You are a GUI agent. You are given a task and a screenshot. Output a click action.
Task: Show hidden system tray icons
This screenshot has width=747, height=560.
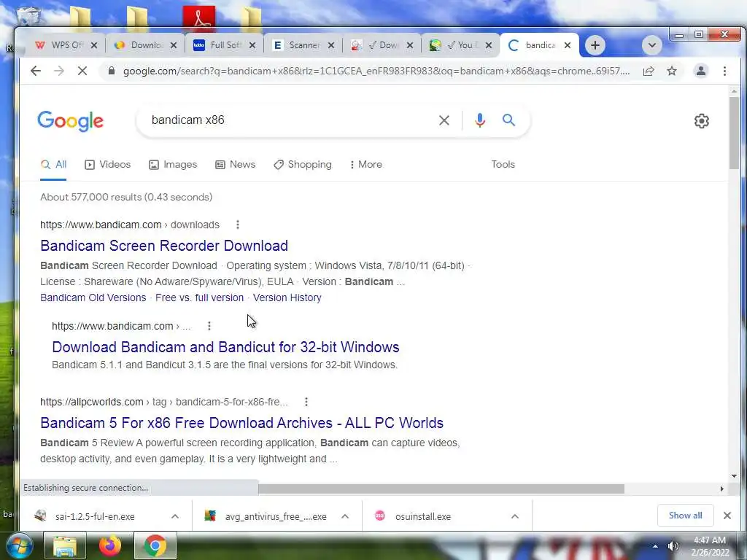click(x=655, y=546)
